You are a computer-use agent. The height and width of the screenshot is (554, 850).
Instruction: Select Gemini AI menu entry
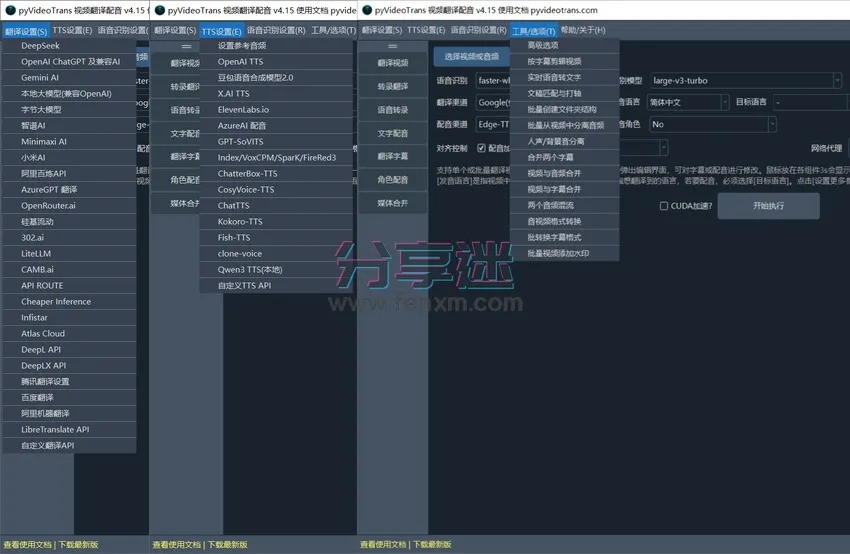point(69,78)
